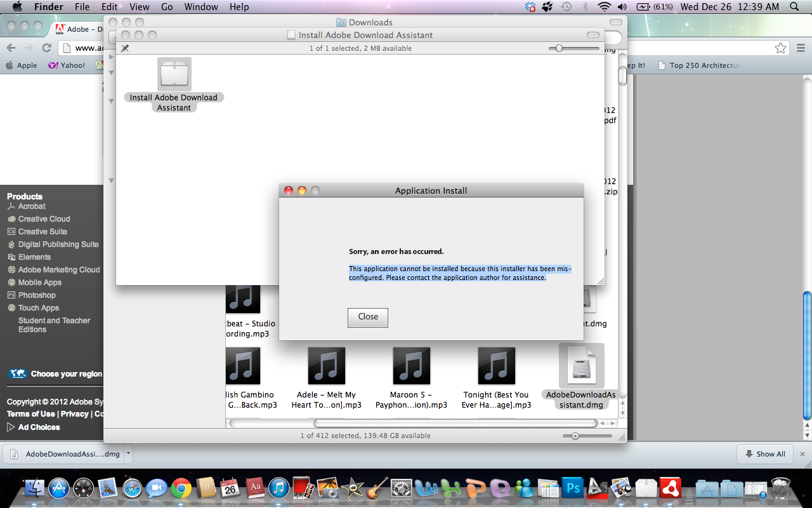The height and width of the screenshot is (508, 812).
Task: Launch iPhoto from the Dock
Action: pyautogui.click(x=328, y=488)
